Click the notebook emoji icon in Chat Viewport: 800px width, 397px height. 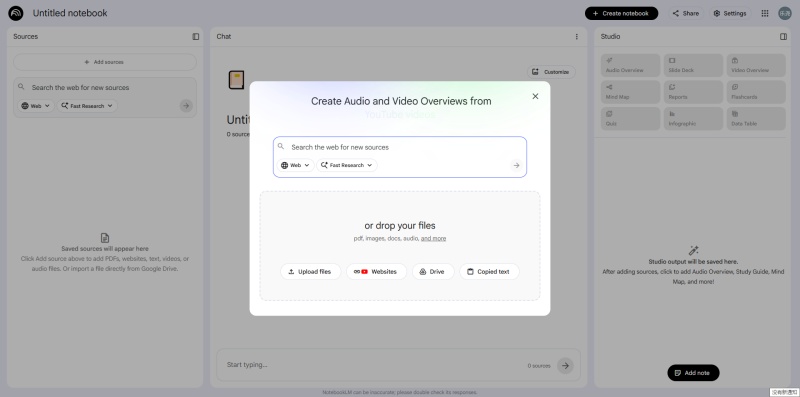[x=236, y=80]
